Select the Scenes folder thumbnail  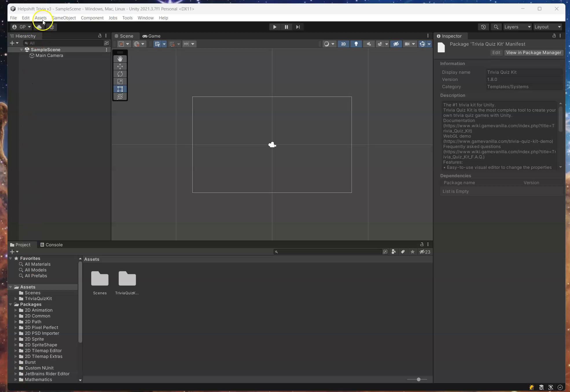(100, 279)
